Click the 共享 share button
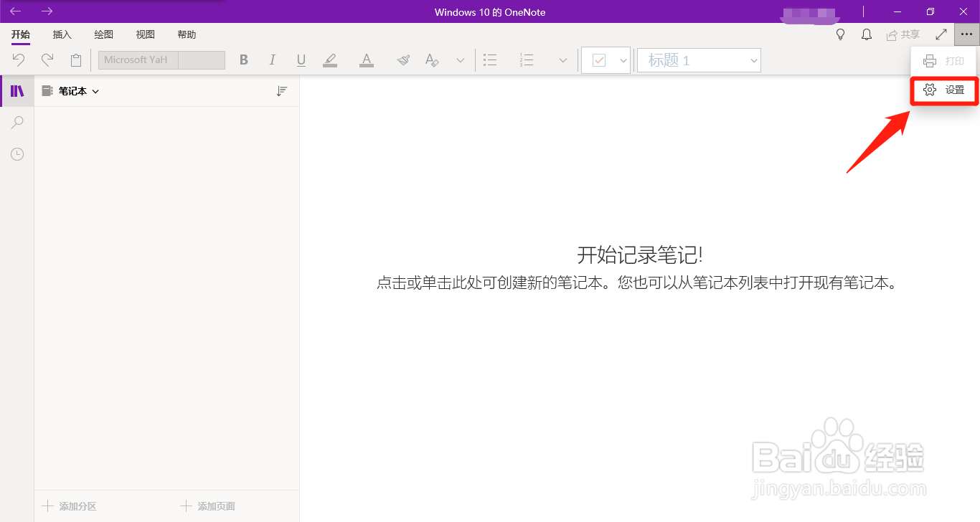The image size is (980, 522). (x=903, y=34)
